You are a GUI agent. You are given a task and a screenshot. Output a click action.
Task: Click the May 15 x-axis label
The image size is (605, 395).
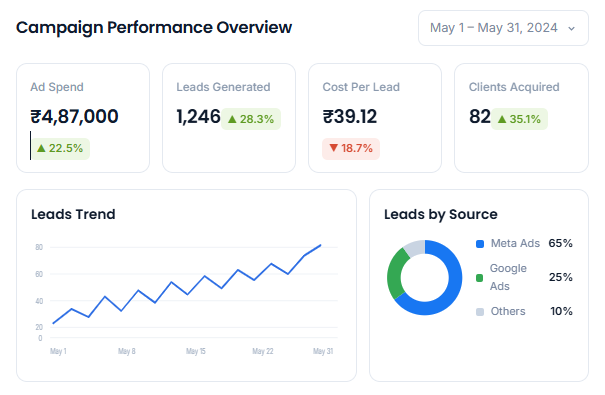[196, 351]
